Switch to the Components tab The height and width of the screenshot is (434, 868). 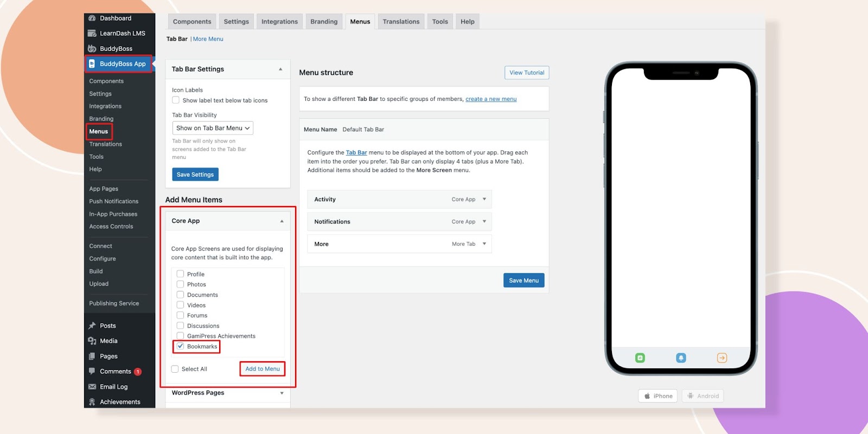point(192,22)
